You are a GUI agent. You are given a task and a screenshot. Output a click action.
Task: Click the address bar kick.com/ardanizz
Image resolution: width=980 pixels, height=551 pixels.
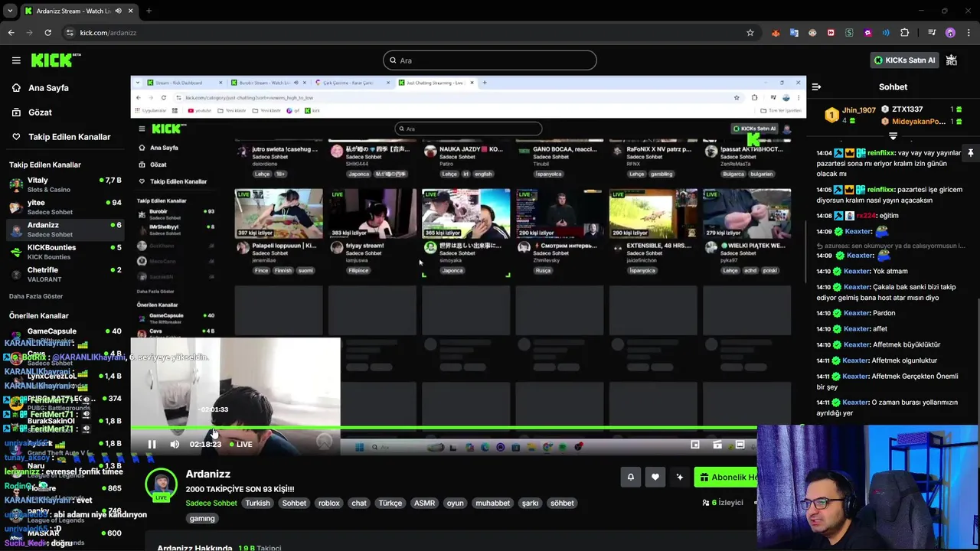click(108, 33)
